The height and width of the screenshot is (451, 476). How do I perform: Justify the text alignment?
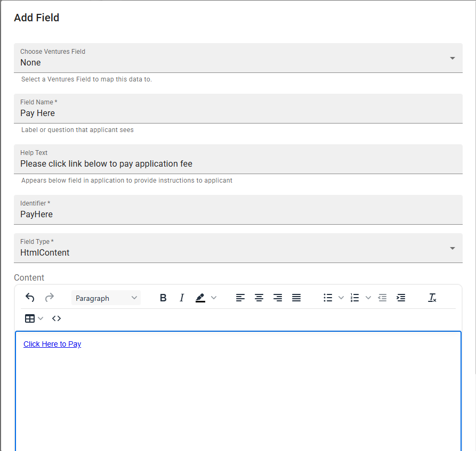point(296,298)
